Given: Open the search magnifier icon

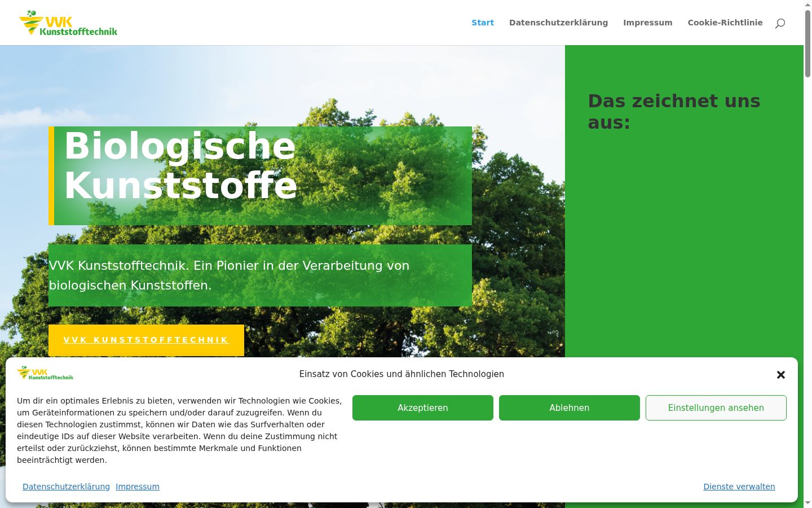Looking at the screenshot, I should pos(780,23).
